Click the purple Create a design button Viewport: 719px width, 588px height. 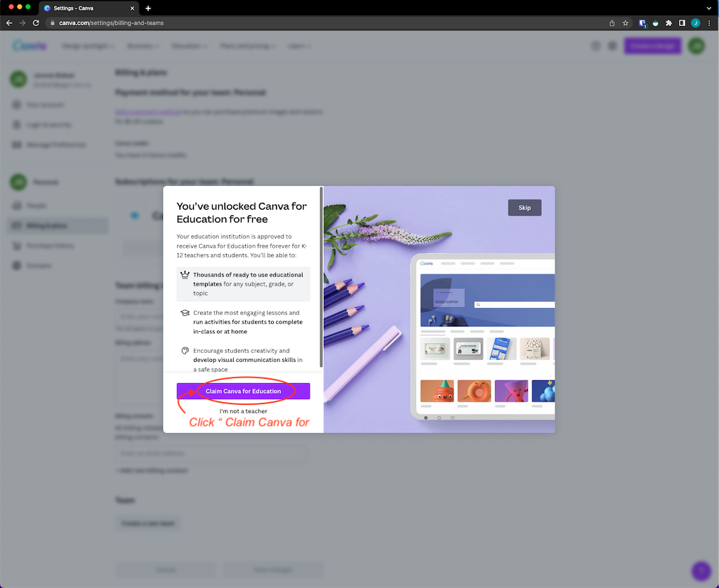coord(652,46)
